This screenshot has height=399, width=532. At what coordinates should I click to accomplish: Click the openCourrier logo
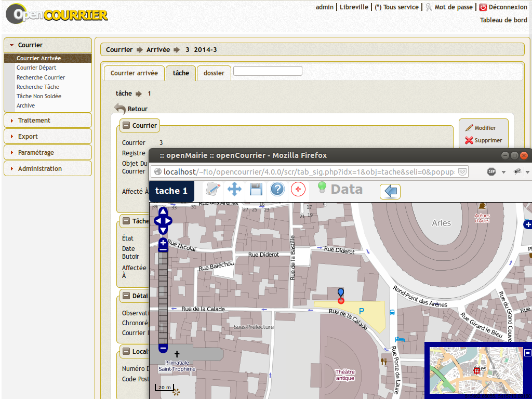click(x=57, y=14)
